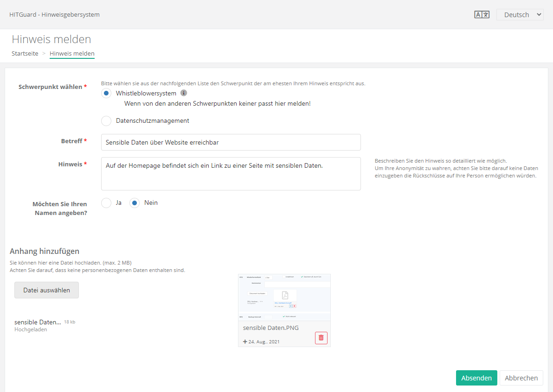This screenshot has width=553, height=392.
Task: Click the language translation icon
Action: pyautogui.click(x=482, y=14)
